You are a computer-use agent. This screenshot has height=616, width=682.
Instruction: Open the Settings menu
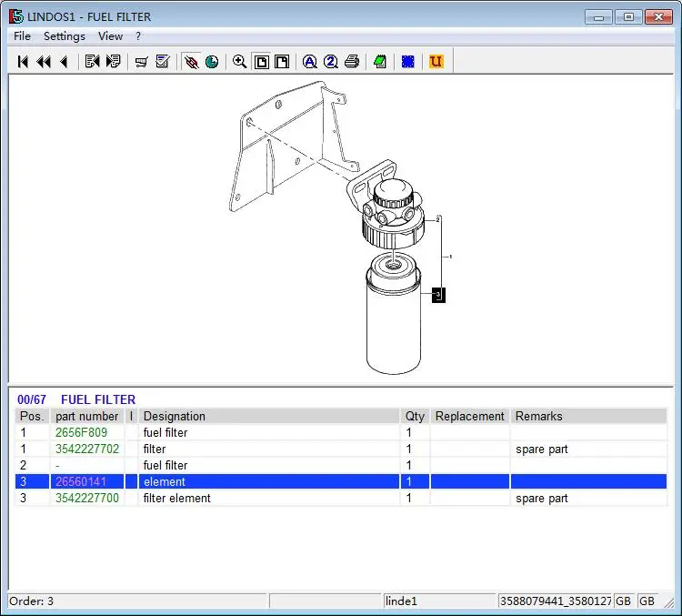point(65,36)
